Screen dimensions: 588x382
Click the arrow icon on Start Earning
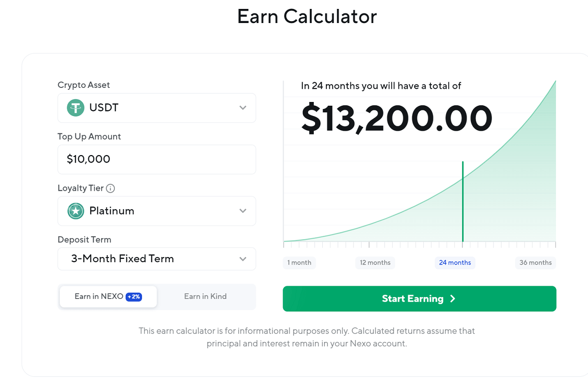click(453, 299)
